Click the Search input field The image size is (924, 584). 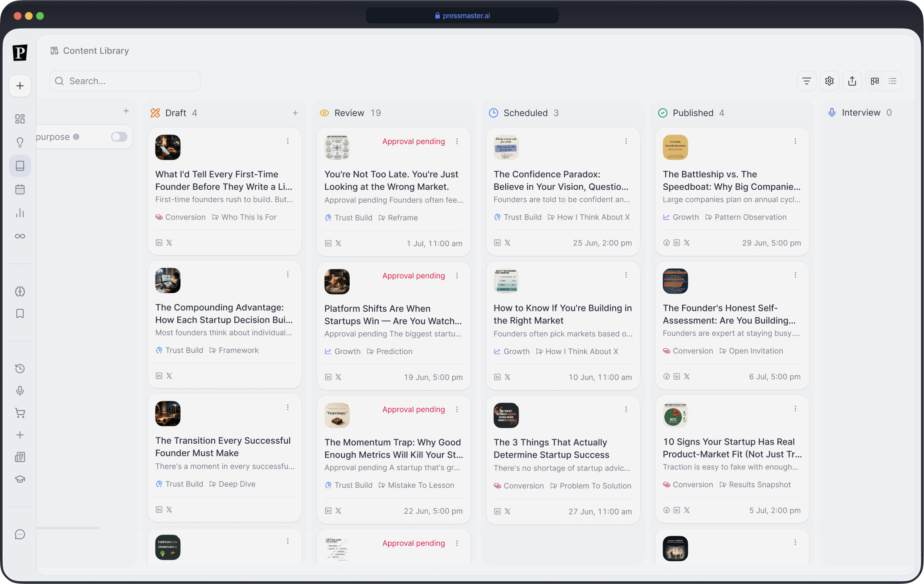point(125,81)
